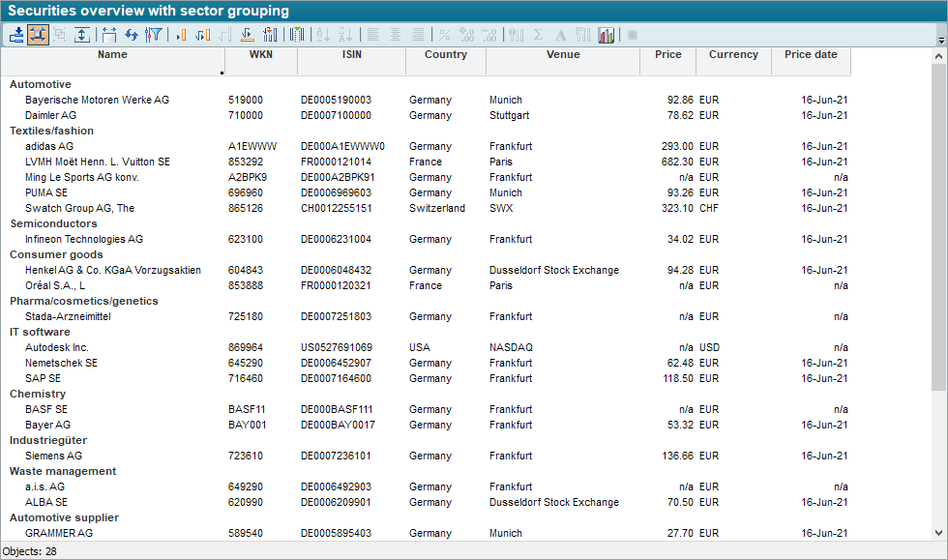Open the colored bar chart icon

[x=607, y=35]
